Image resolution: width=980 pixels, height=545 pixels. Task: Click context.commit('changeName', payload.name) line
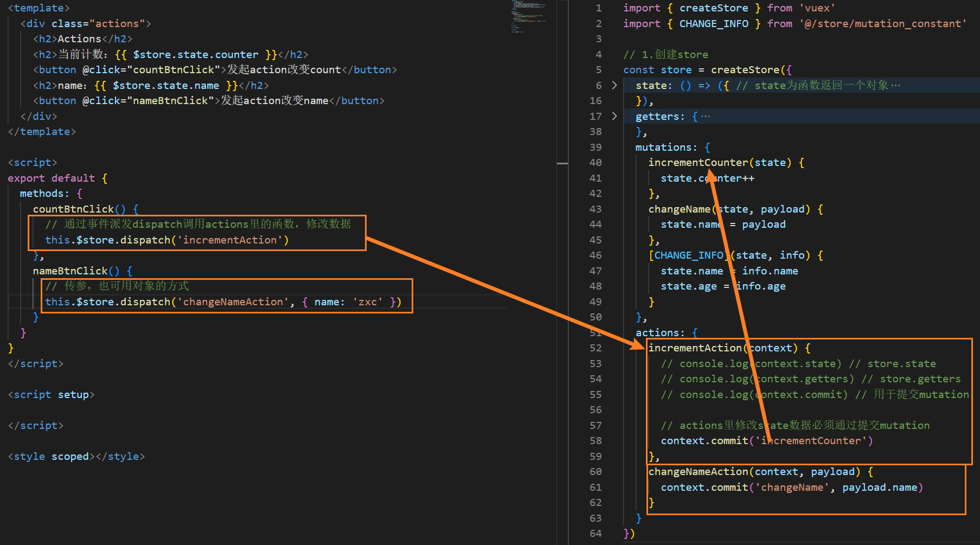pos(792,488)
